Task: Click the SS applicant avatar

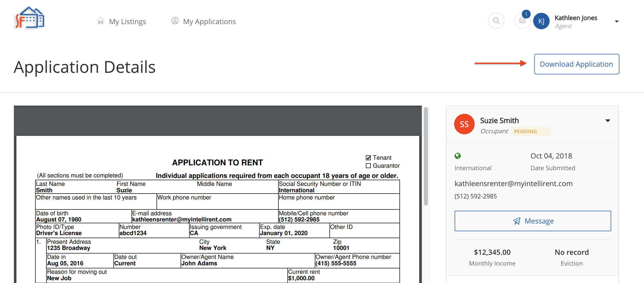Action: pyautogui.click(x=464, y=124)
